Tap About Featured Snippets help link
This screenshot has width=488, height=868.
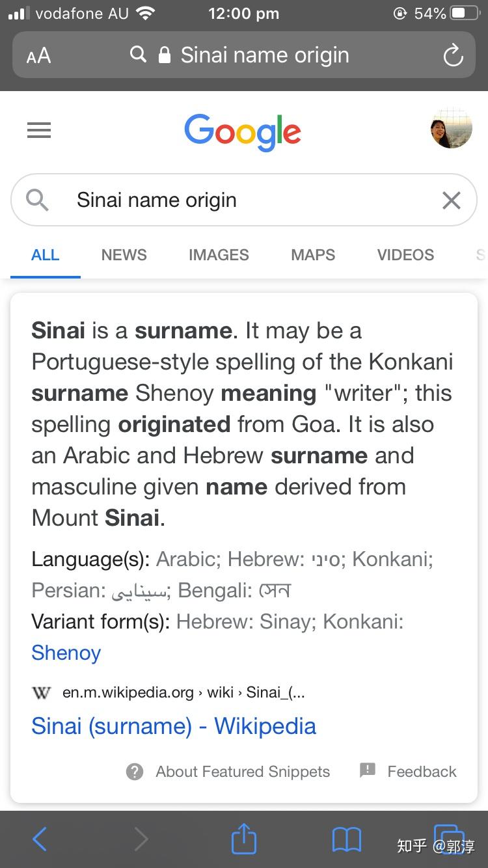228,772
